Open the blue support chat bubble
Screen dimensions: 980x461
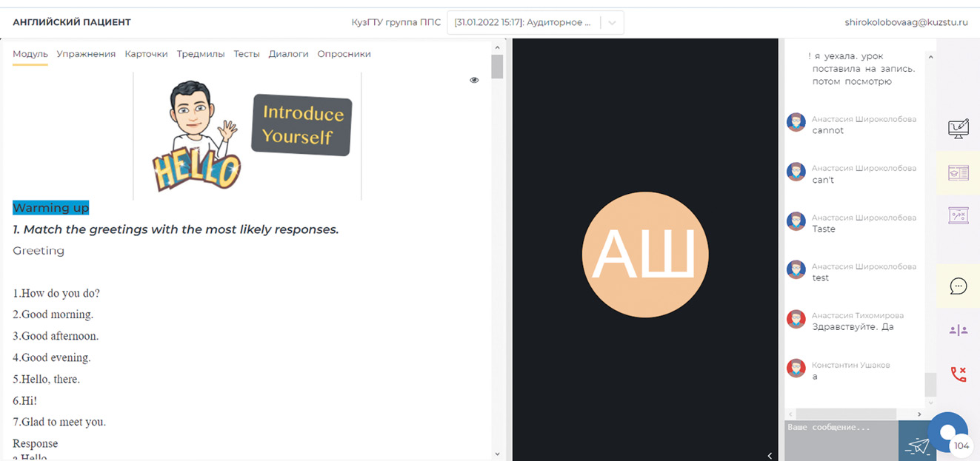pyautogui.click(x=947, y=432)
